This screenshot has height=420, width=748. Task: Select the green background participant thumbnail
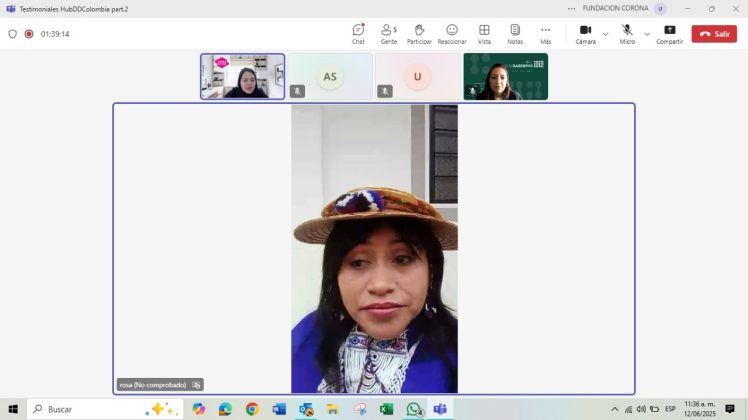pos(506,76)
